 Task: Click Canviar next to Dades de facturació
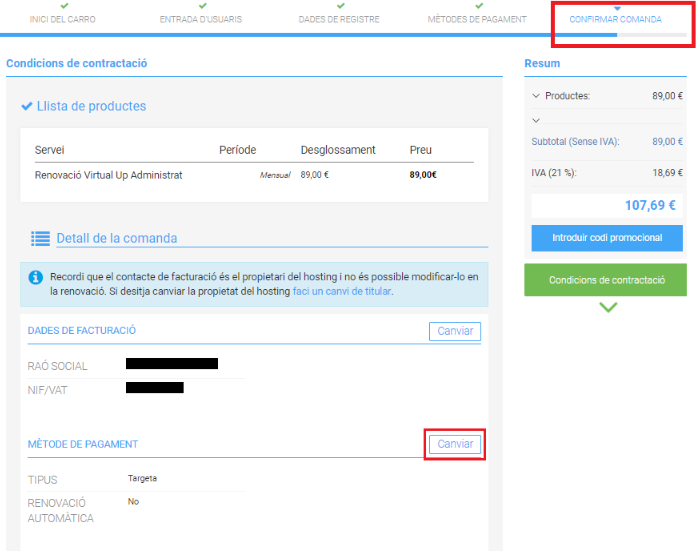coord(455,331)
